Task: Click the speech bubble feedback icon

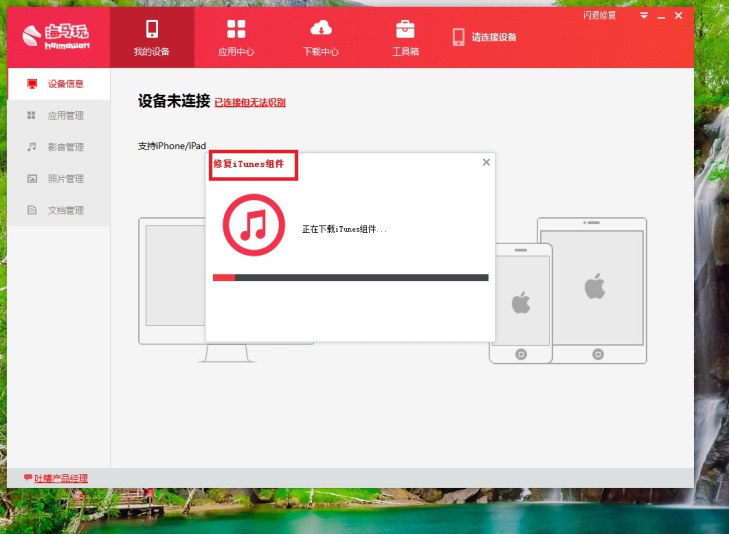Action: pos(28,477)
